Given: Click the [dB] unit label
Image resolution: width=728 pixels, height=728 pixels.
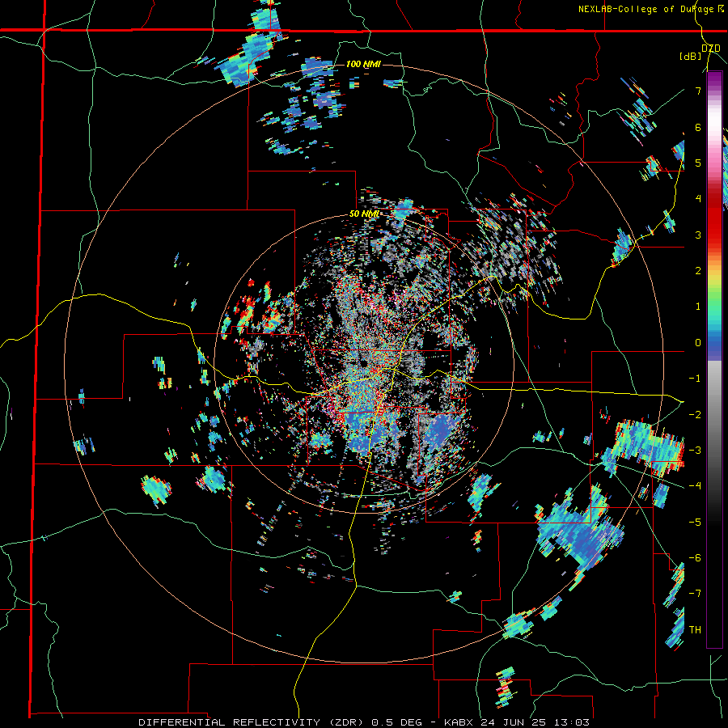Looking at the screenshot, I should click(690, 56).
